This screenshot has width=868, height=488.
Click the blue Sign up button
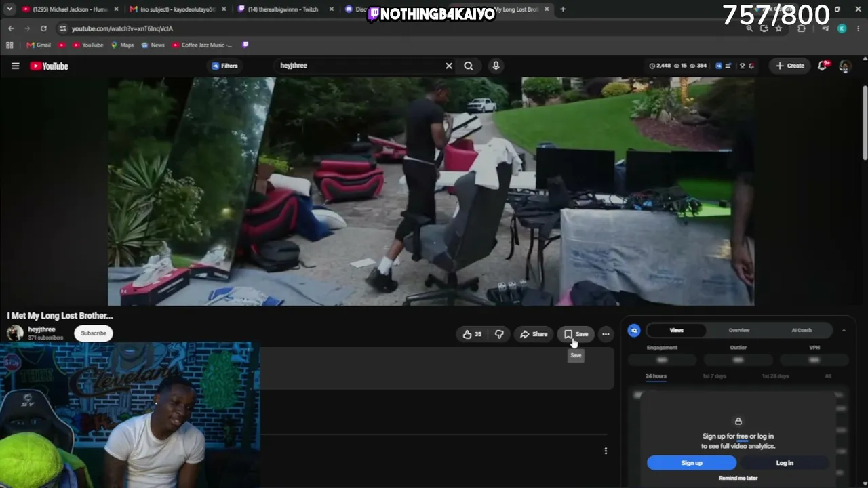tap(692, 463)
